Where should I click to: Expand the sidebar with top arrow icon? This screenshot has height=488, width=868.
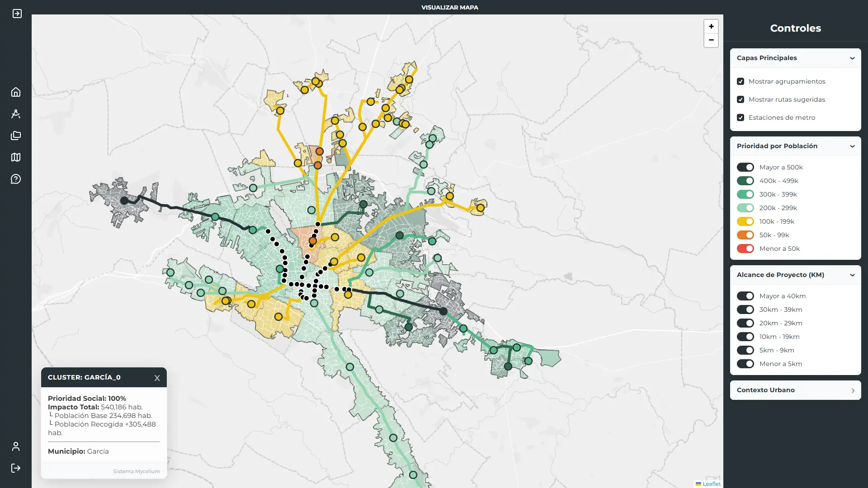(17, 14)
